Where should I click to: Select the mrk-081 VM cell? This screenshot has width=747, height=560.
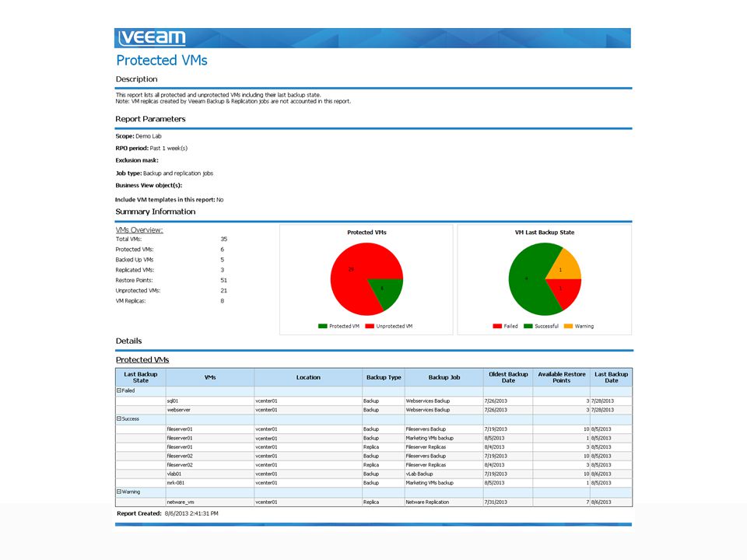210,483
